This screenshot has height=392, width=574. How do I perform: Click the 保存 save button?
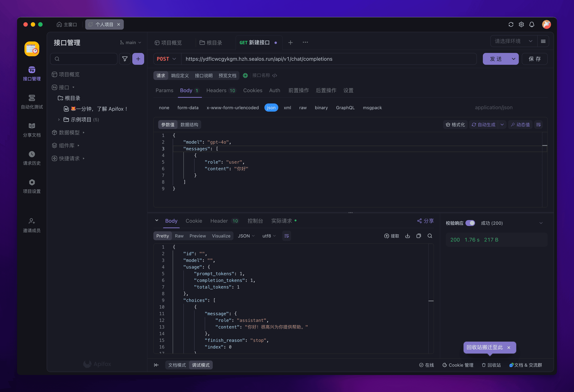[535, 59]
